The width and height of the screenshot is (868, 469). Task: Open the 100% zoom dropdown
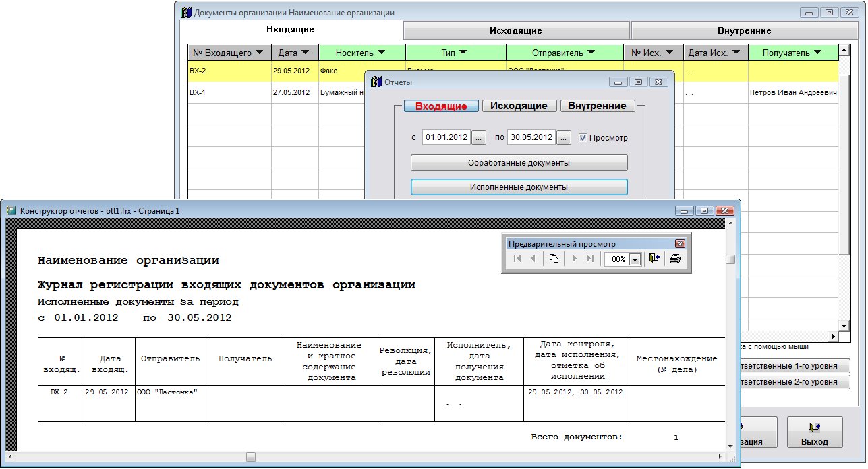tap(634, 259)
